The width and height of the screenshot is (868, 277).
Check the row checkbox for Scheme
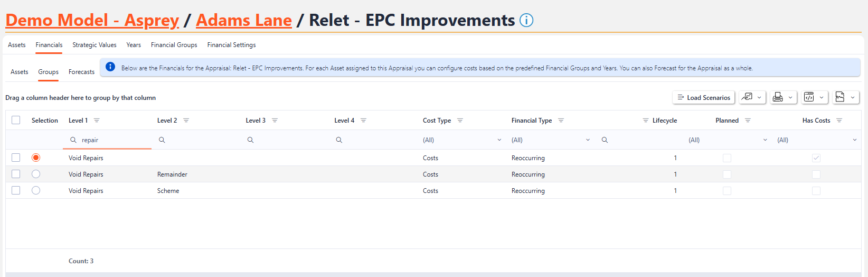(x=16, y=190)
